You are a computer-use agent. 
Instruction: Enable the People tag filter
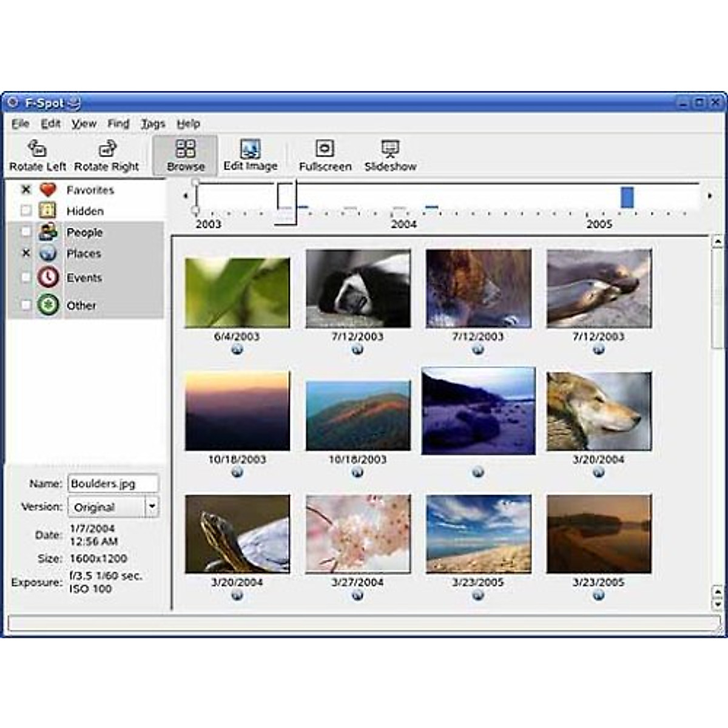[x=24, y=232]
